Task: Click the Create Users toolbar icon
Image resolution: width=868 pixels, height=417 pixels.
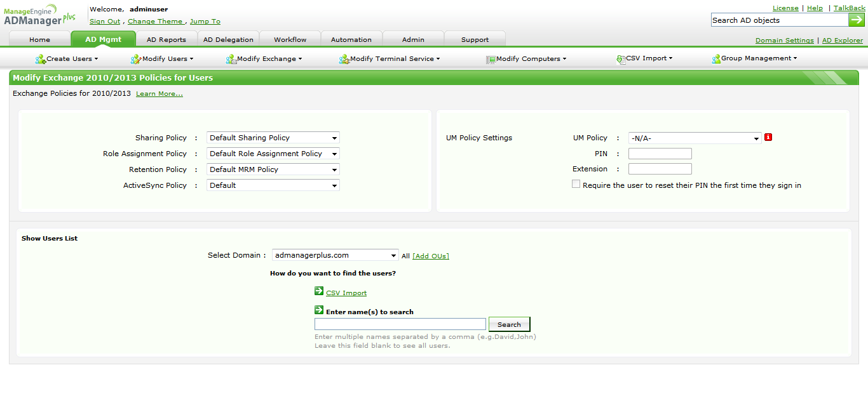Action: pos(40,59)
